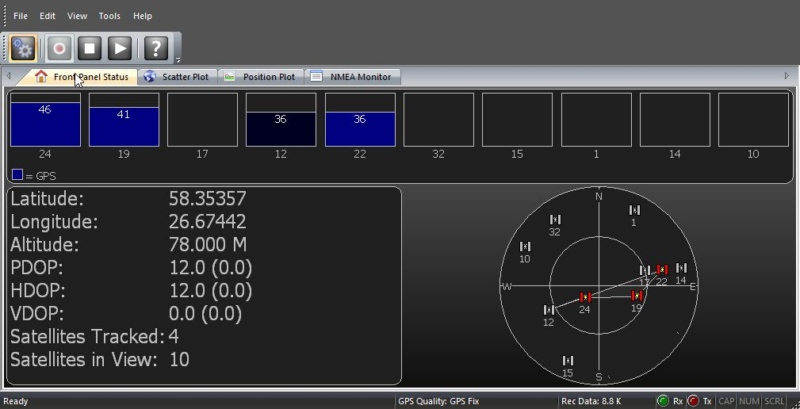Click satellite 32 marker in sky view
This screenshot has height=409, width=800.
pos(555,219)
